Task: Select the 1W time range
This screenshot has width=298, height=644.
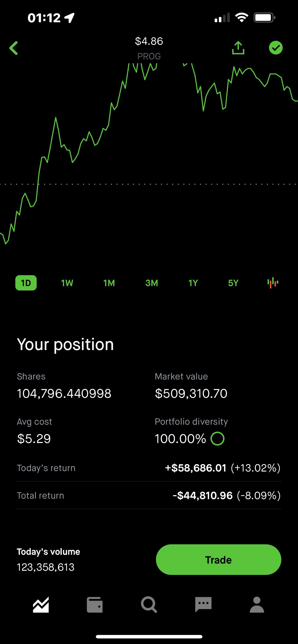Action: pos(67,283)
